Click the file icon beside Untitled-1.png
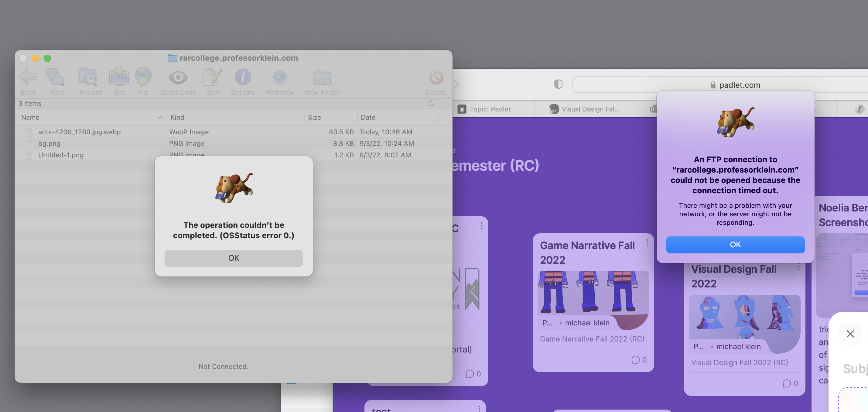 29,155
